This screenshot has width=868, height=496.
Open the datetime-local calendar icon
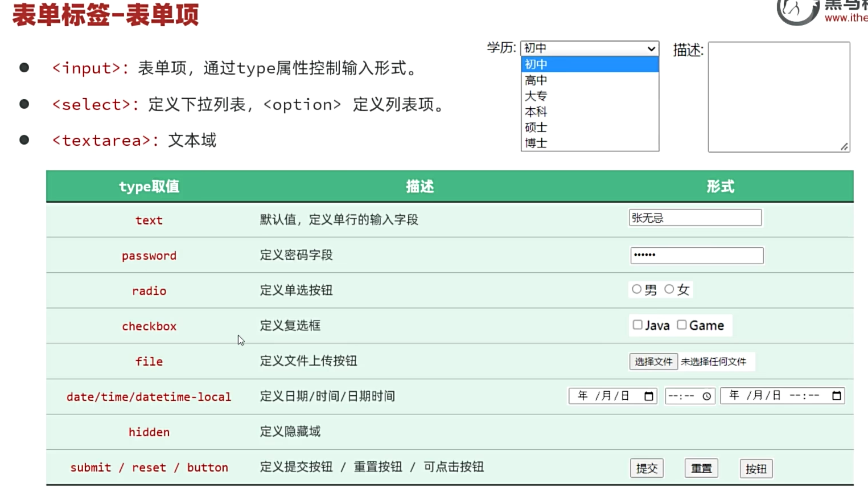tap(837, 396)
